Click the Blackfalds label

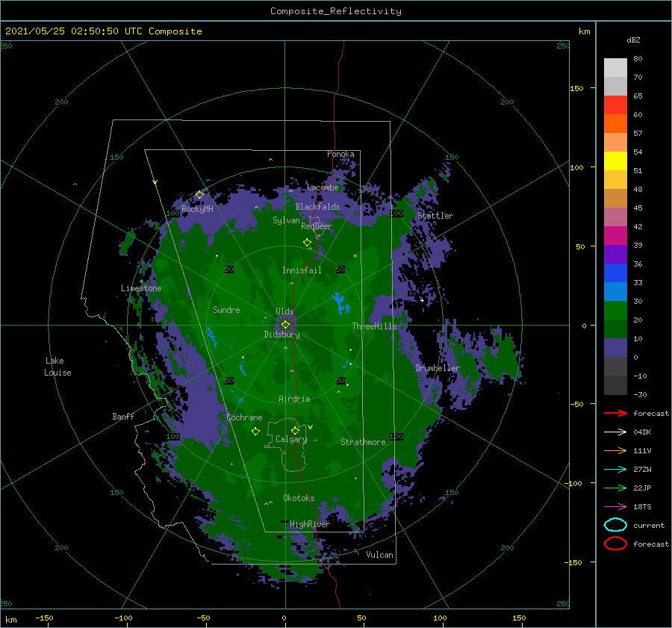pos(317,207)
